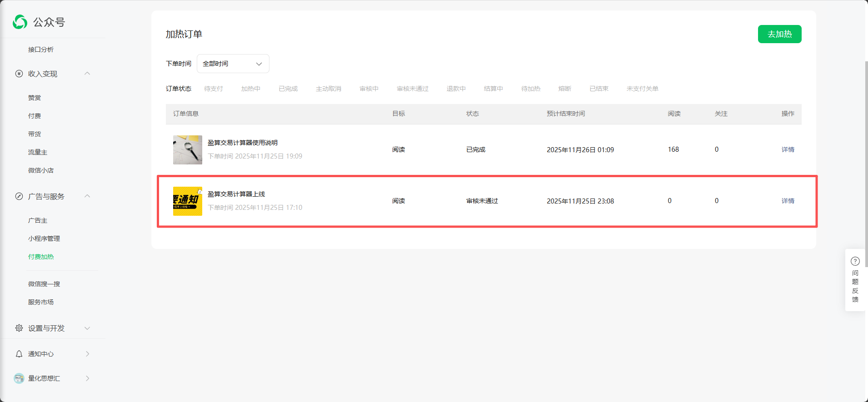Click the 量化思想汇 account avatar
This screenshot has width=868, height=402.
(19, 378)
